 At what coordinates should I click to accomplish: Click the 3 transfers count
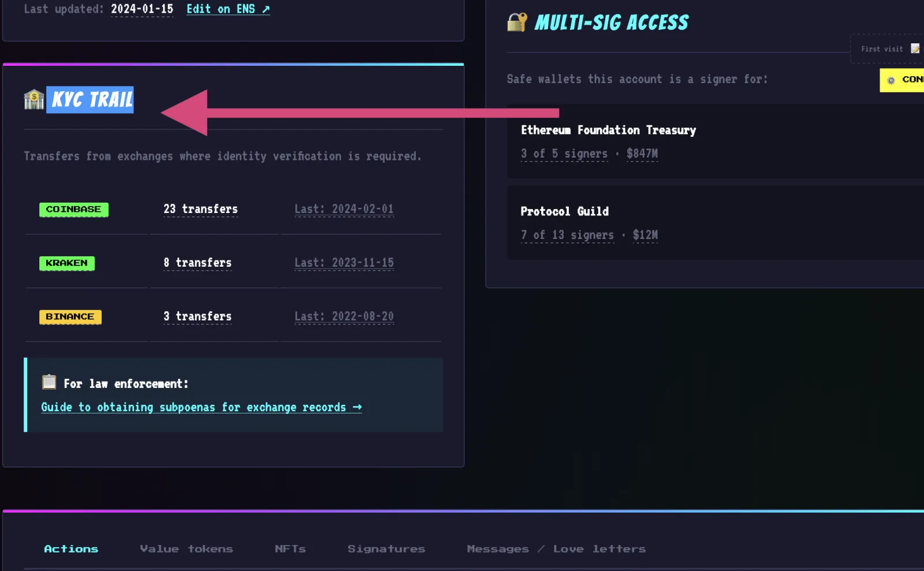click(198, 316)
